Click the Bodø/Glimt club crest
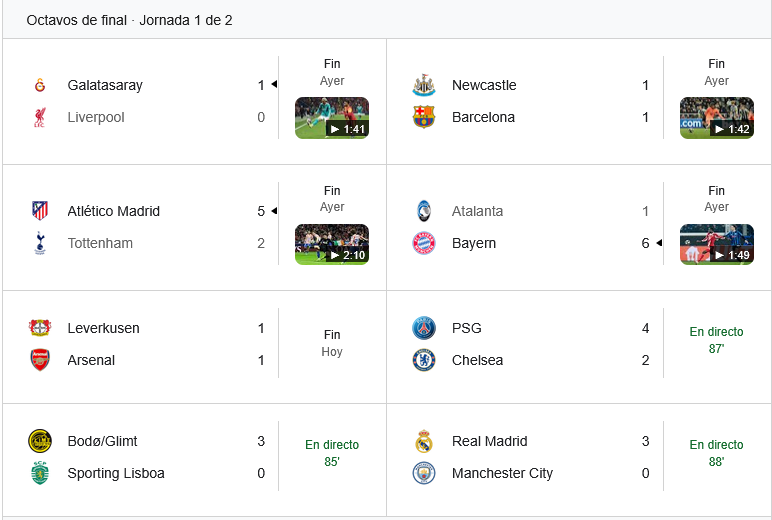 (40, 441)
